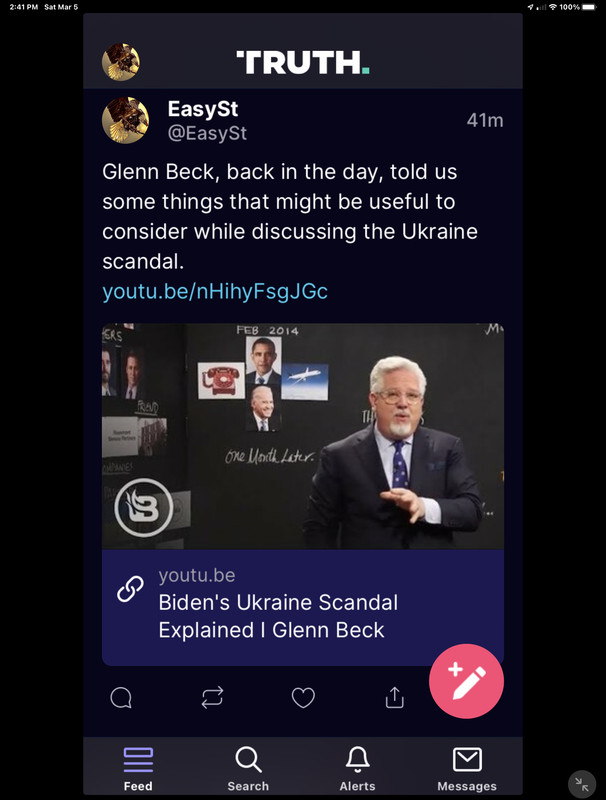Viewport: 606px width, 800px height.
Task: Tap the pink compose pencil button
Action: pos(466,681)
